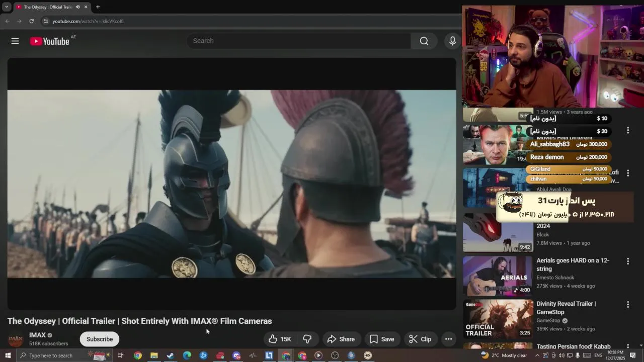Image resolution: width=644 pixels, height=362 pixels.
Task: Open the 9:42 duration video thumbnail
Action: click(x=498, y=233)
